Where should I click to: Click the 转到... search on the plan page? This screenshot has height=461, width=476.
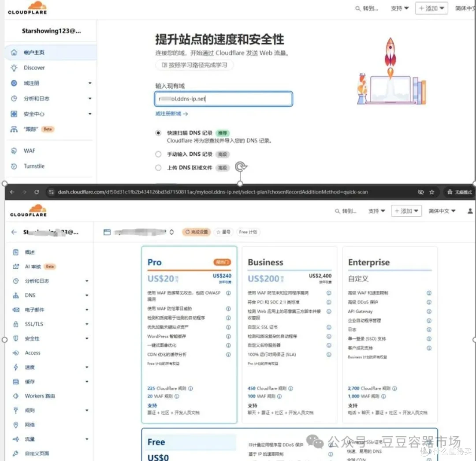[346, 211]
